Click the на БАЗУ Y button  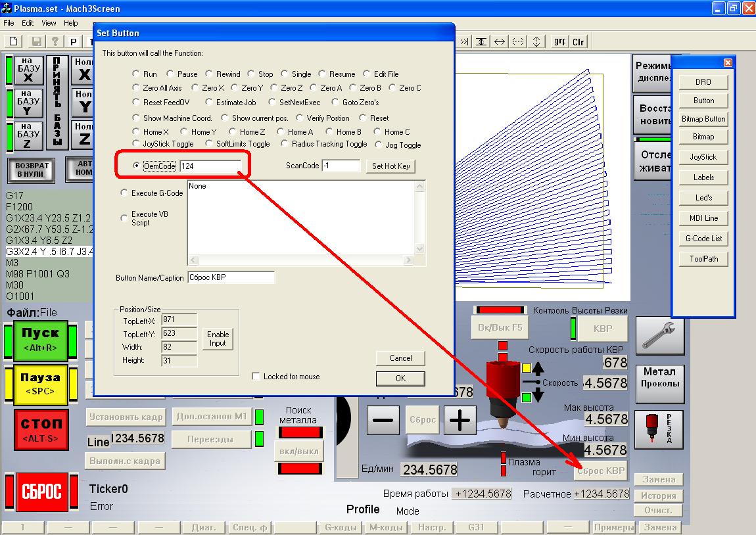28,103
